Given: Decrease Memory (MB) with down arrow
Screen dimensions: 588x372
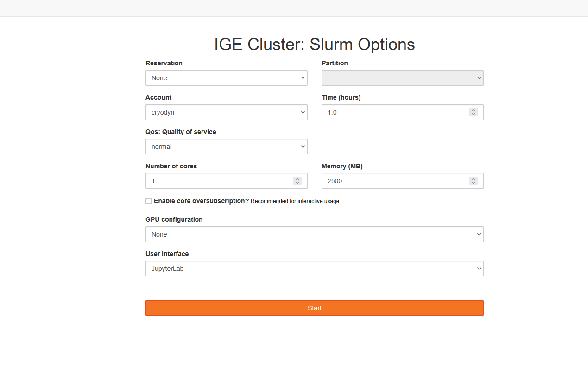Looking at the screenshot, I should [473, 183].
